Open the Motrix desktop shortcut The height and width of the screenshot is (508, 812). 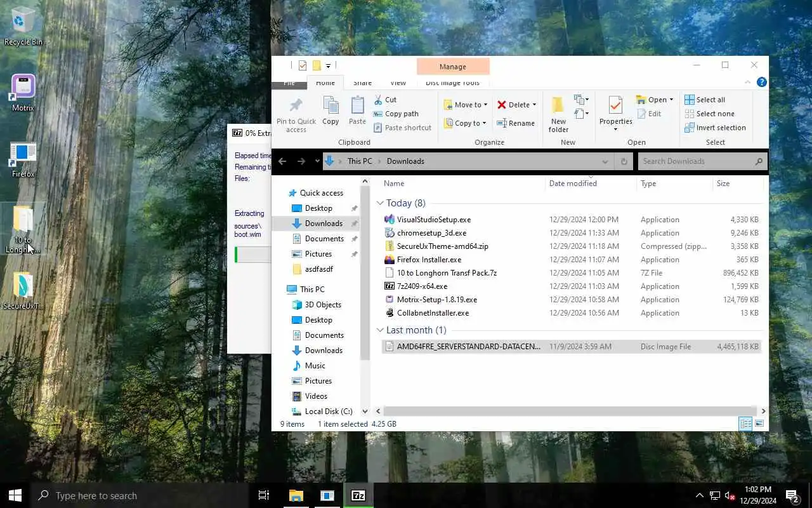click(x=23, y=93)
